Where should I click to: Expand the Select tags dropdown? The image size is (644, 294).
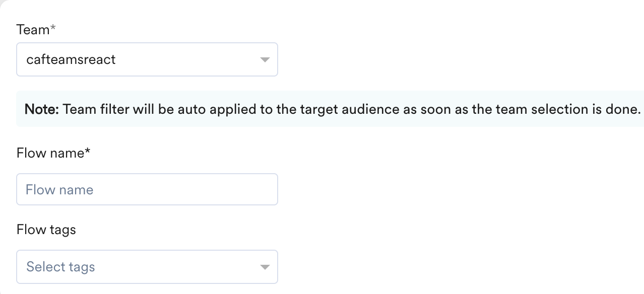point(147,267)
